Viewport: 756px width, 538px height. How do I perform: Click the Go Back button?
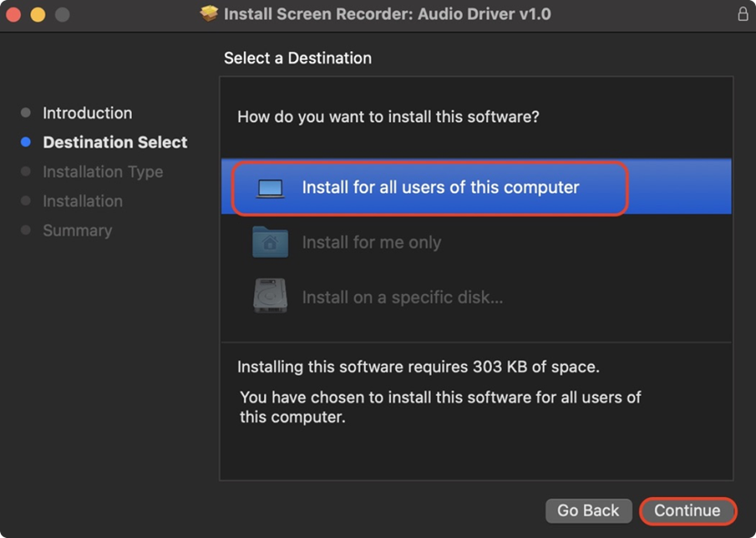pyautogui.click(x=587, y=511)
